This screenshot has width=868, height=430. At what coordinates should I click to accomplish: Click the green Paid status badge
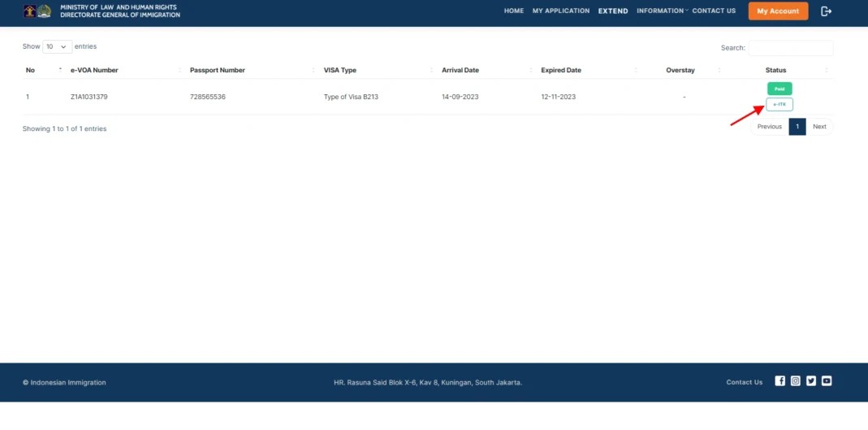tap(779, 89)
